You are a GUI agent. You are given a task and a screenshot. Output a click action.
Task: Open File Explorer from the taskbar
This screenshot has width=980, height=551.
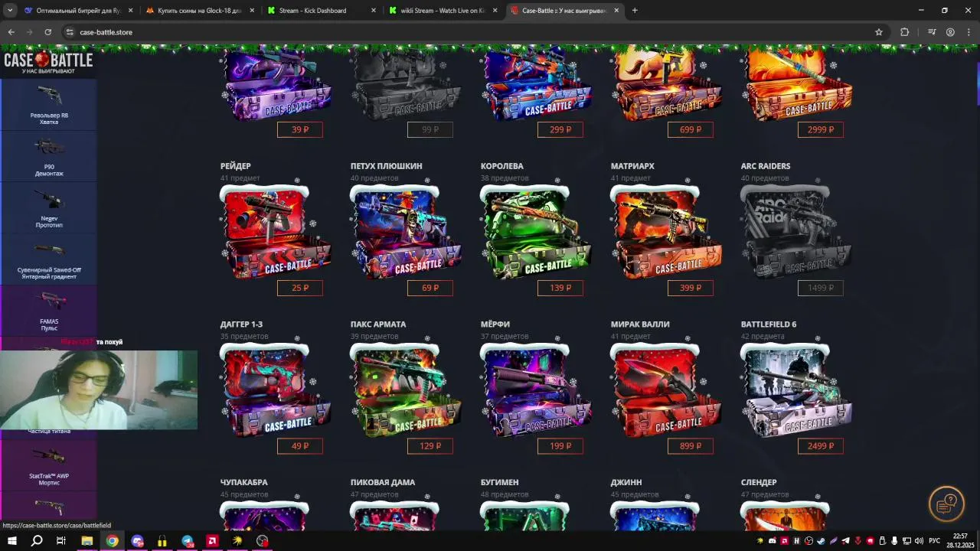(x=87, y=541)
